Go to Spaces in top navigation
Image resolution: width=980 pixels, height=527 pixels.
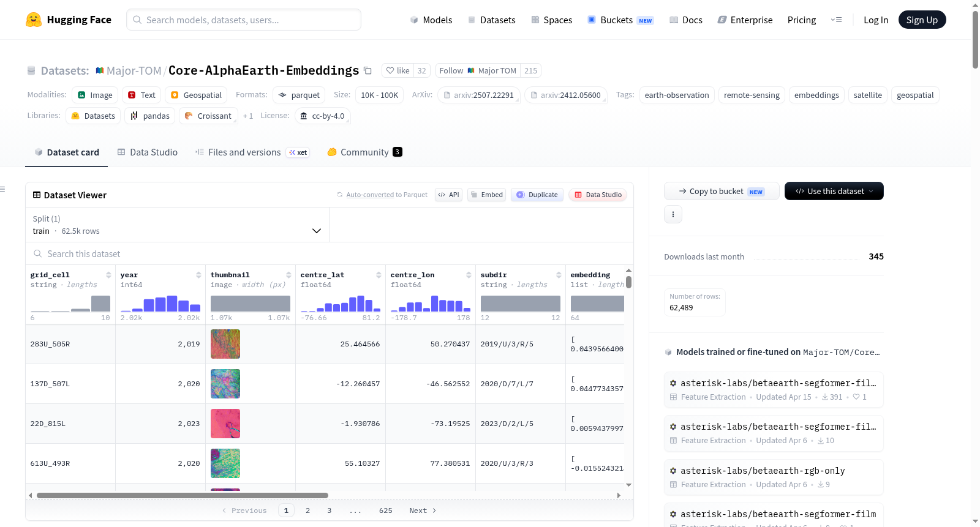552,20
